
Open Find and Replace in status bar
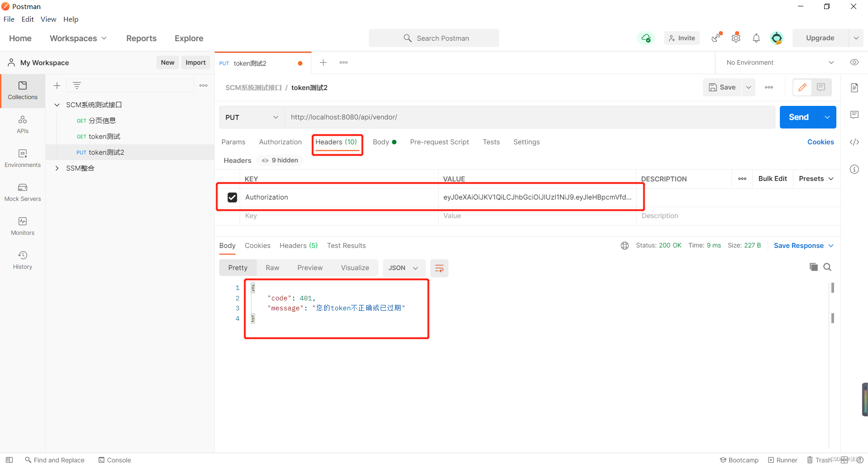(55, 460)
